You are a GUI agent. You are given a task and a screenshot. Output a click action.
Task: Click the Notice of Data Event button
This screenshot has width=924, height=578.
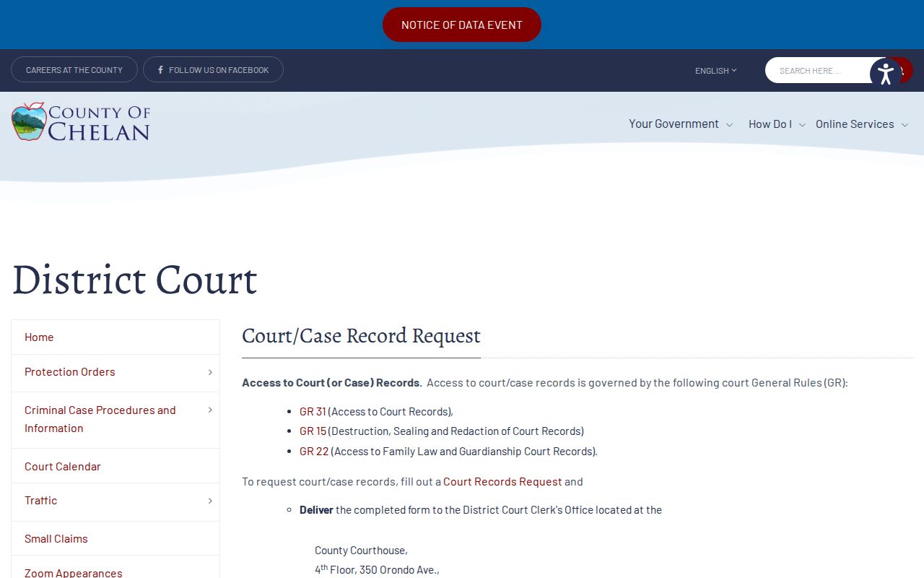462,25
